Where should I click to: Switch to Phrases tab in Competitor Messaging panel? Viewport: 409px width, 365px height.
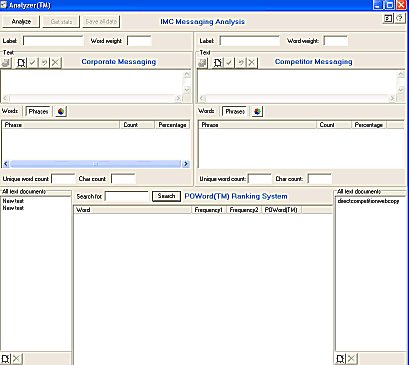tap(235, 111)
